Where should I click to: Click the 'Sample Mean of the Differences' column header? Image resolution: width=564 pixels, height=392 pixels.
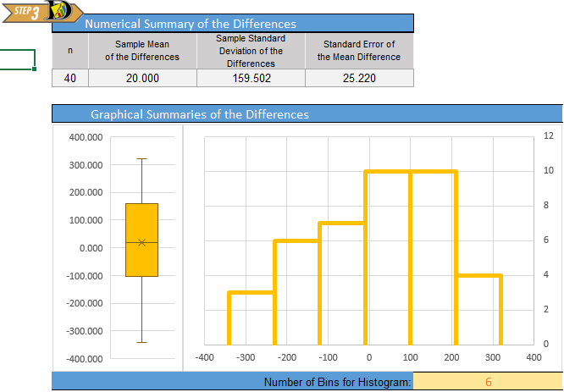[142, 51]
